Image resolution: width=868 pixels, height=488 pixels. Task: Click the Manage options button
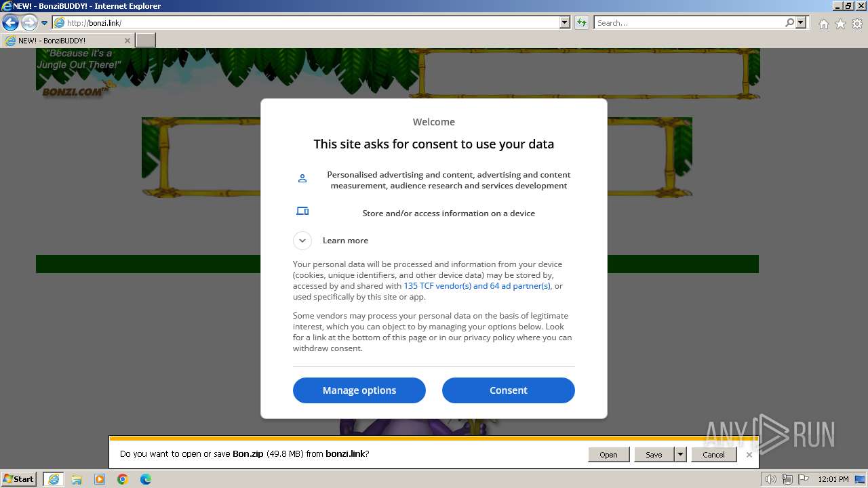click(x=359, y=390)
